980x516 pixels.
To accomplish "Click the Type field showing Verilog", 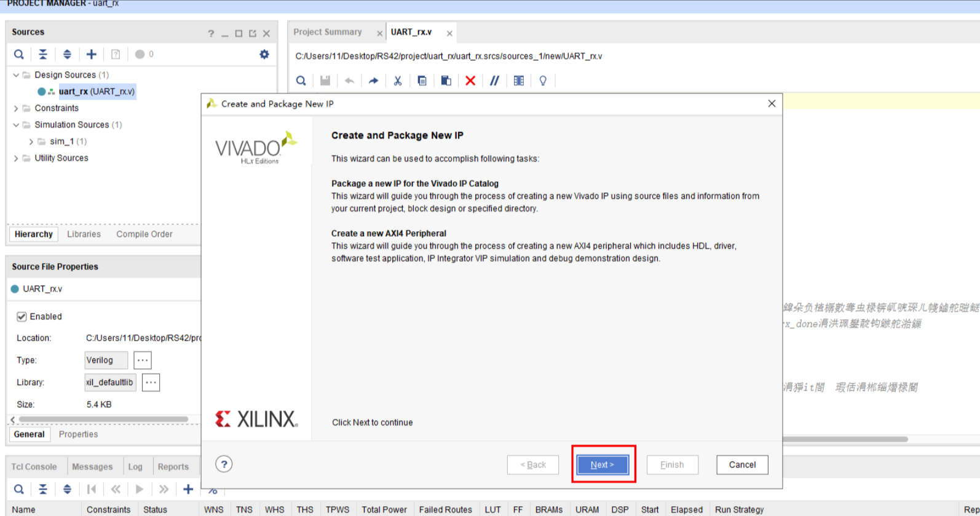I will 106,360.
